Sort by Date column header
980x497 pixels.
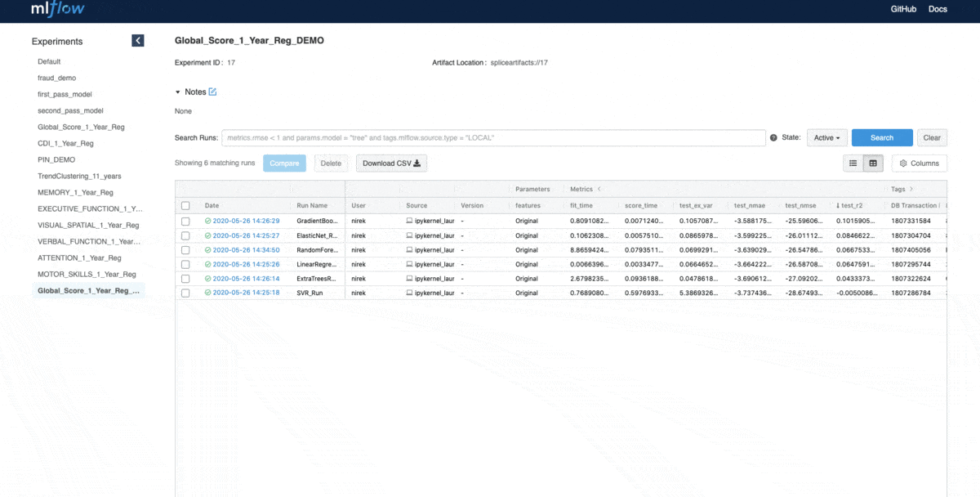tap(212, 206)
